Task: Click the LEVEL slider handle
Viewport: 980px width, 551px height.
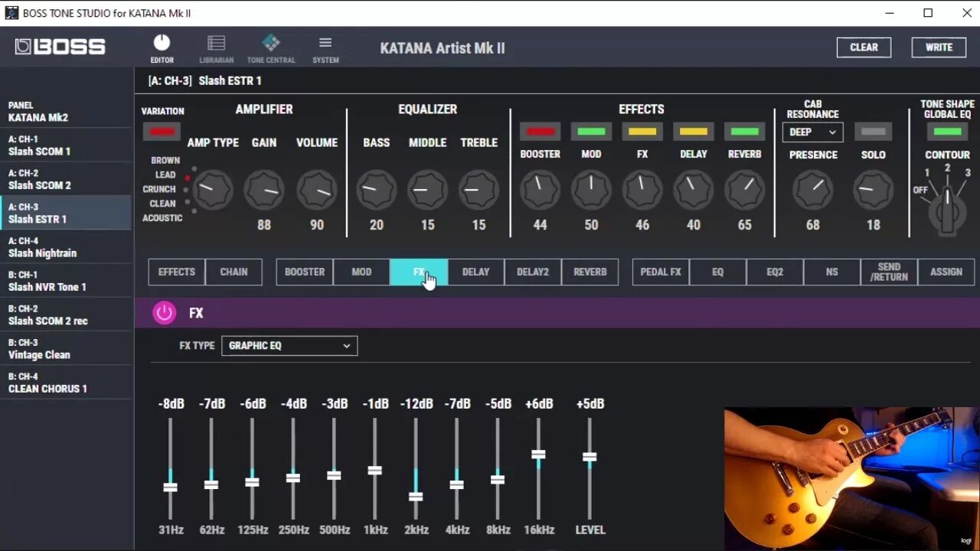Action: [x=590, y=457]
